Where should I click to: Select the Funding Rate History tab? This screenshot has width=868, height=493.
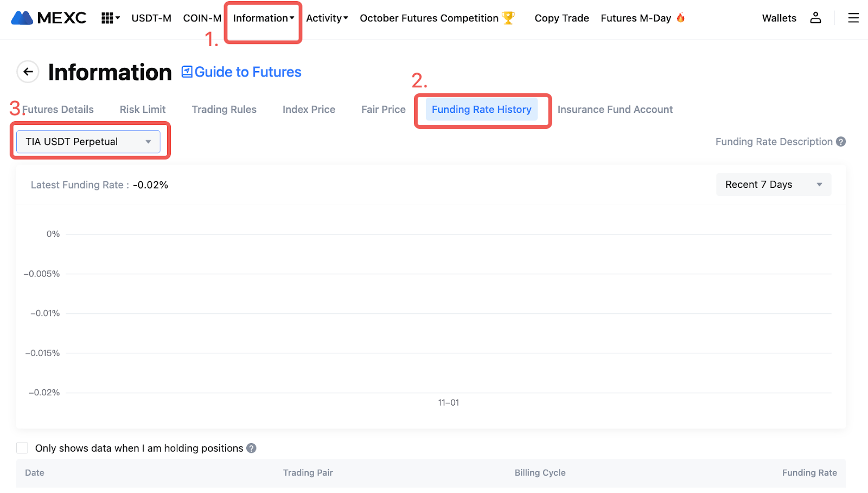(x=481, y=110)
